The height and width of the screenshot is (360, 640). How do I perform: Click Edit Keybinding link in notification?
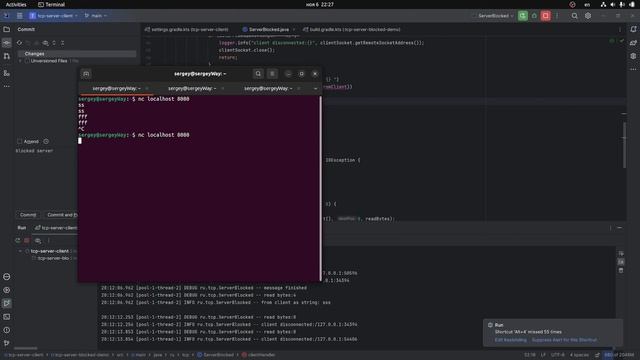pyautogui.click(x=510, y=340)
